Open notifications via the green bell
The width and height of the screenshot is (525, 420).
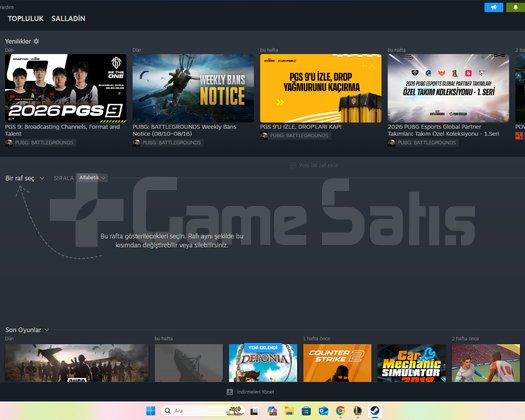516,7
